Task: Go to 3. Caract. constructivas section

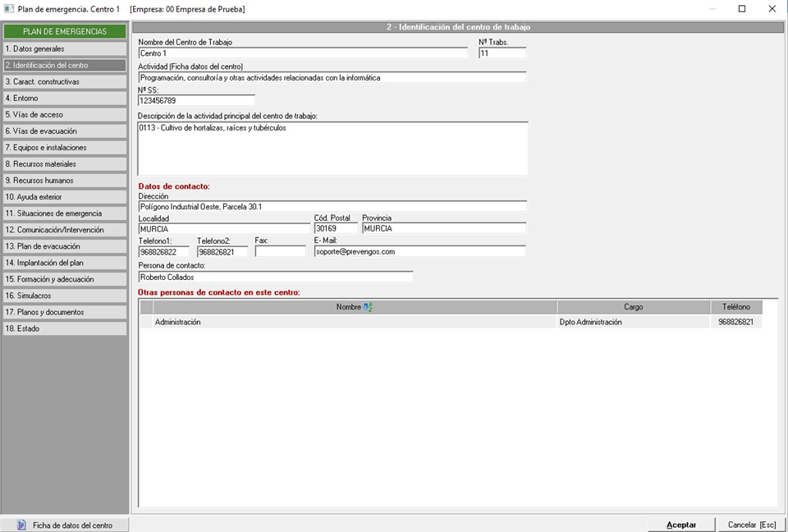Action: point(64,82)
